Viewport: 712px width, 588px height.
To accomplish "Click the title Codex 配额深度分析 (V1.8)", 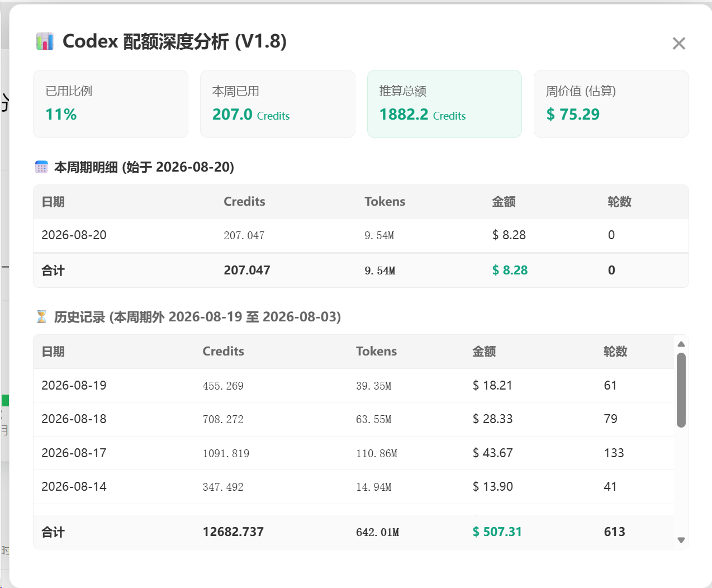I will tap(174, 41).
